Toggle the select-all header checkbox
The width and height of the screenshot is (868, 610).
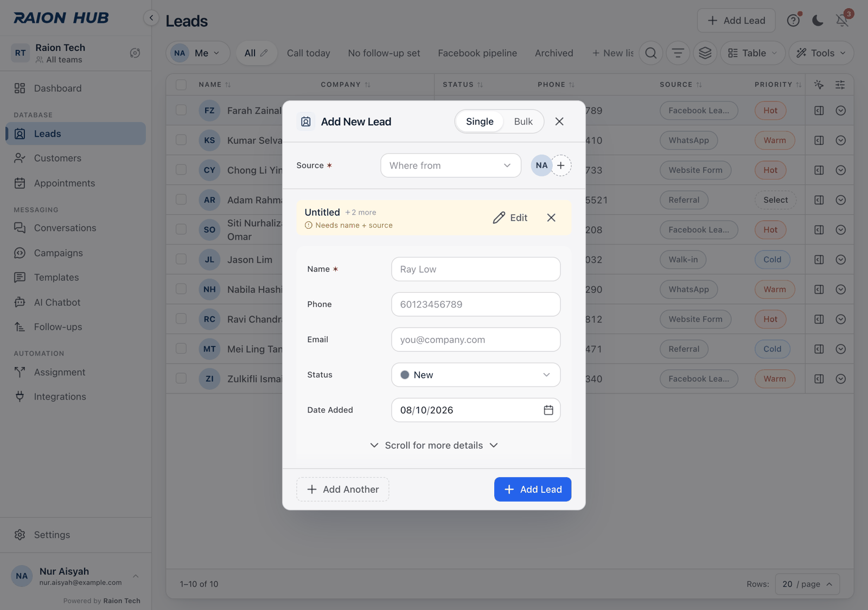pyautogui.click(x=181, y=85)
